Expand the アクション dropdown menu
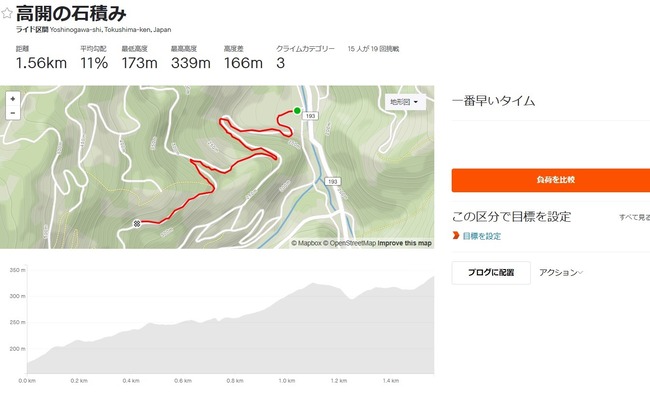Viewport: 650px width, 399px height. [x=561, y=273]
